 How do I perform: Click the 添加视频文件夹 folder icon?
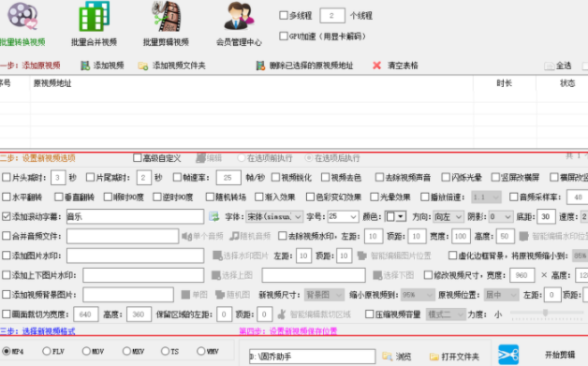tap(143, 66)
